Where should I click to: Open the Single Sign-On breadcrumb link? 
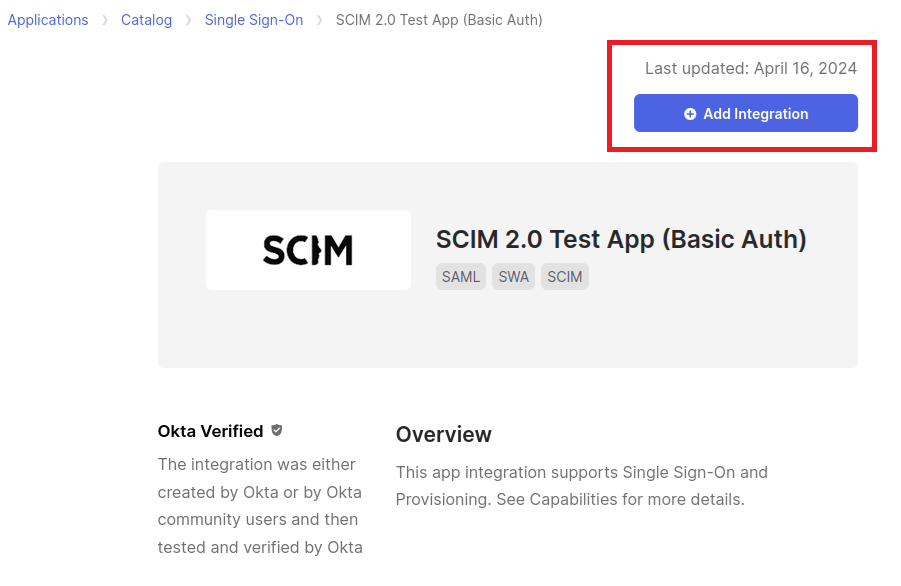[x=253, y=20]
